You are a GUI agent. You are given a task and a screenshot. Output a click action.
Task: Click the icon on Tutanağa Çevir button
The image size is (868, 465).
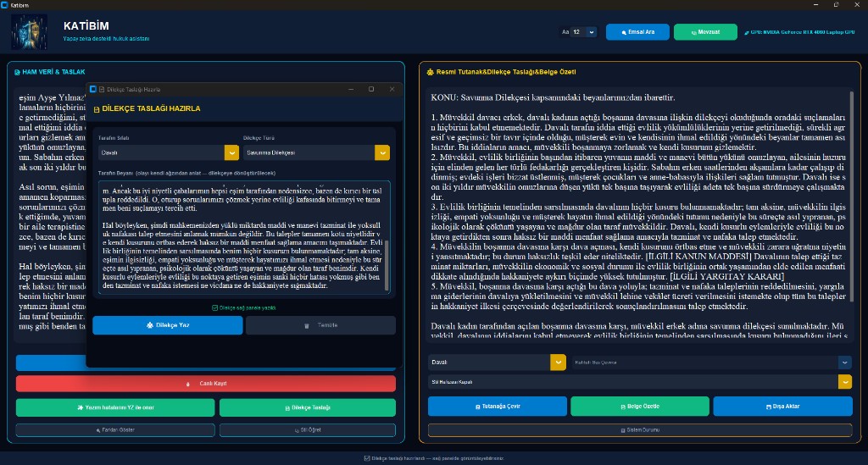point(478,407)
